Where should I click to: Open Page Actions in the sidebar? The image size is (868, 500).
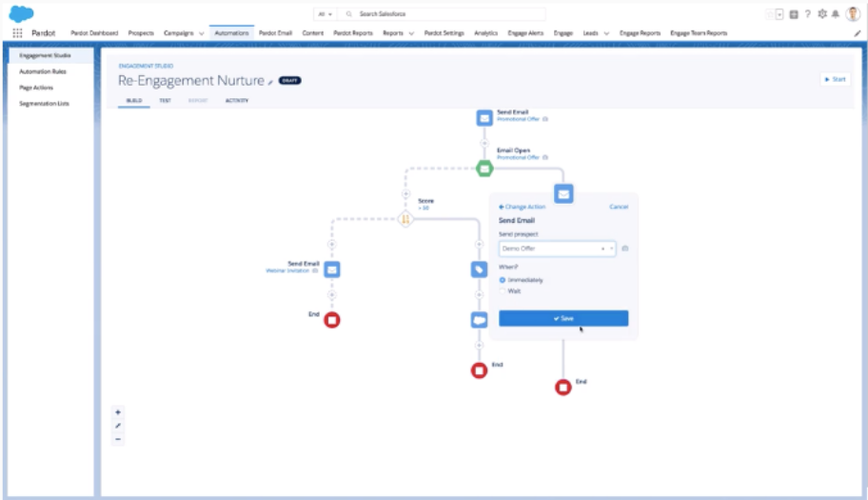tap(36, 88)
